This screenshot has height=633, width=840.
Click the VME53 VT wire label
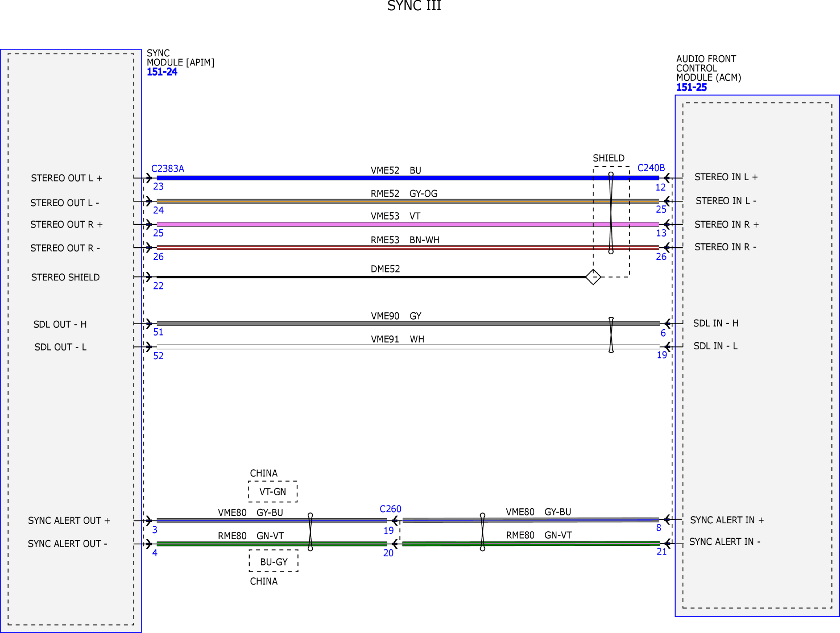point(396,216)
